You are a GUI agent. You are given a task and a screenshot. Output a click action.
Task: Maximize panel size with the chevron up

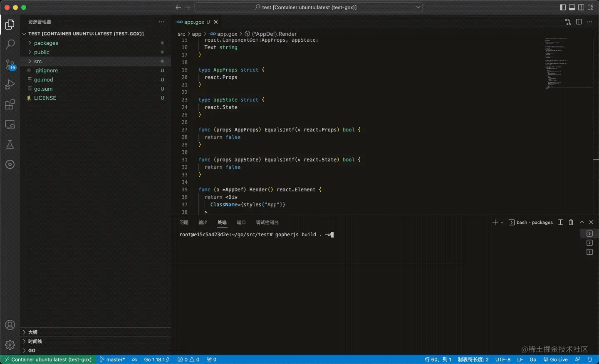tap(582, 223)
